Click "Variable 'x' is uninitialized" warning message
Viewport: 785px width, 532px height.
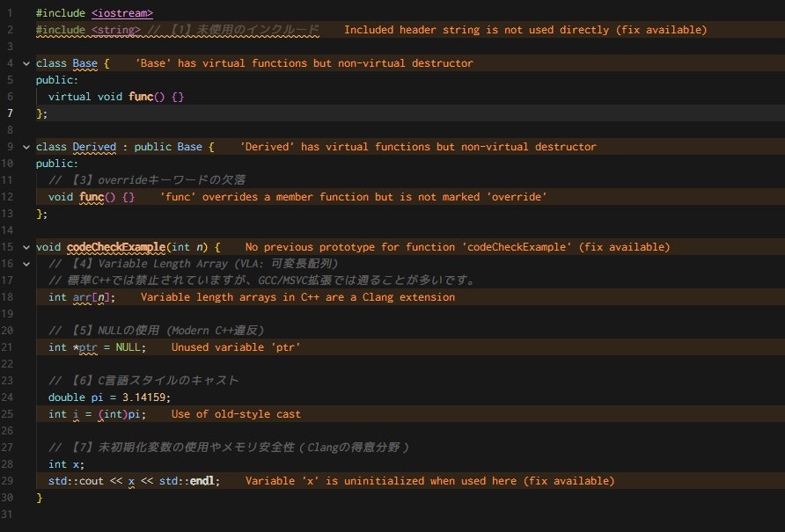tap(430, 481)
